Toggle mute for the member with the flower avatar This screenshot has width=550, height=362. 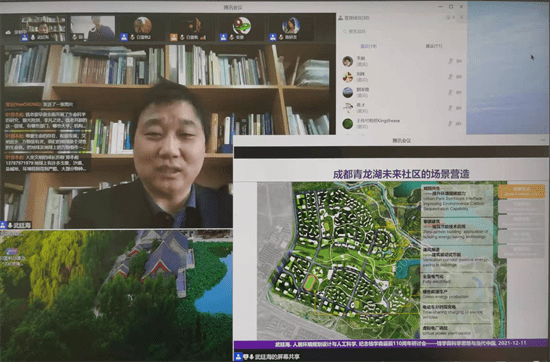tap(450, 76)
